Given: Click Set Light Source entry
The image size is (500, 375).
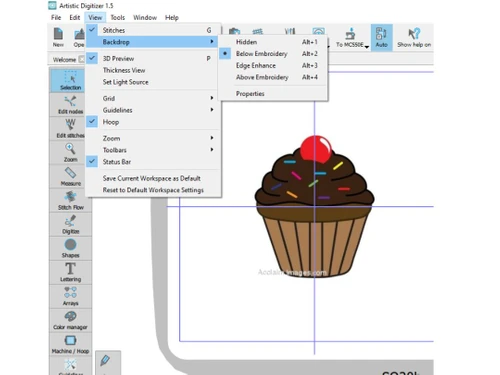Looking at the screenshot, I should tap(153, 82).
